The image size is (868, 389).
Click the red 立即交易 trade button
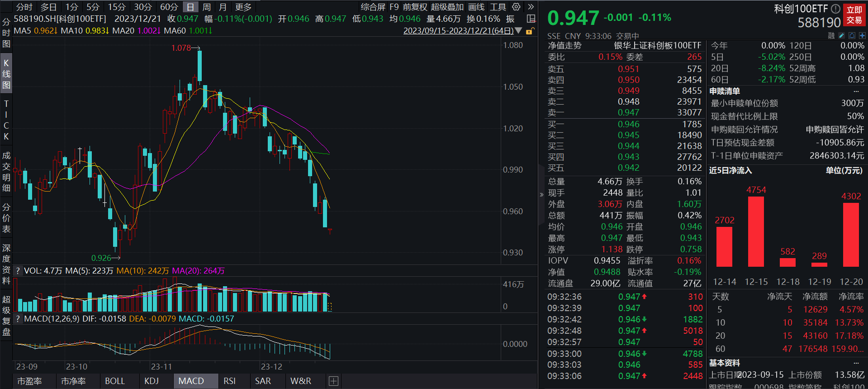coord(854,15)
